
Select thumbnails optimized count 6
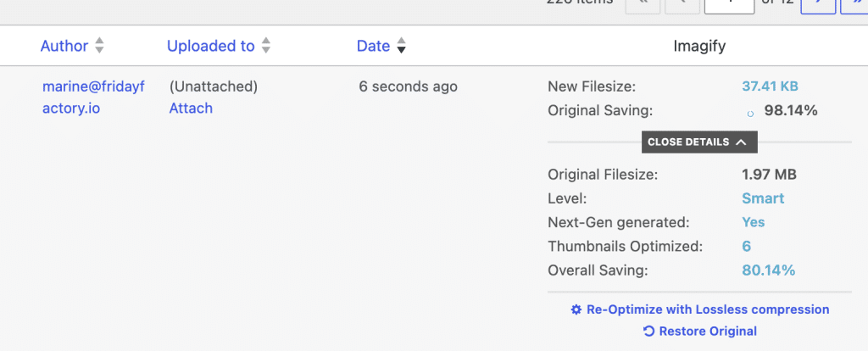point(746,247)
